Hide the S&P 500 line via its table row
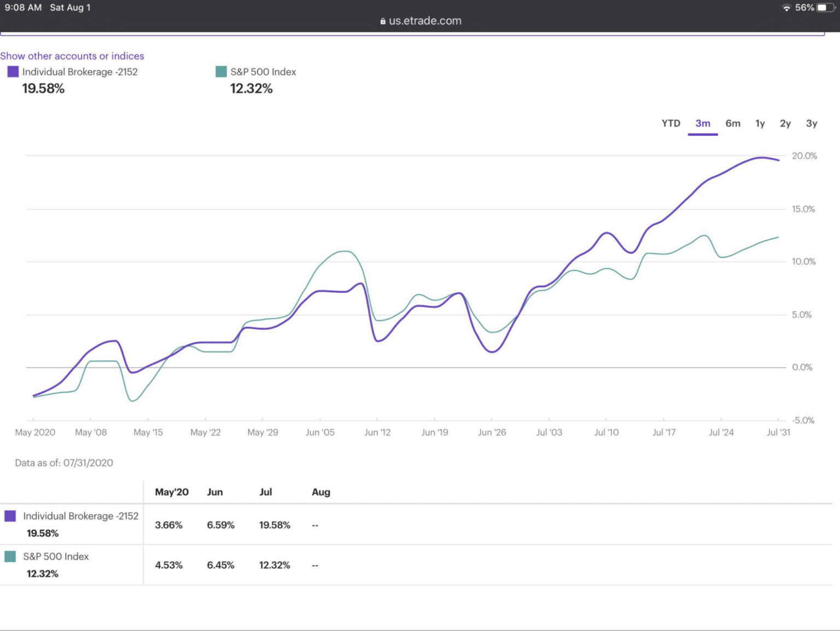Viewport: 840px width, 631px height. 56,556
